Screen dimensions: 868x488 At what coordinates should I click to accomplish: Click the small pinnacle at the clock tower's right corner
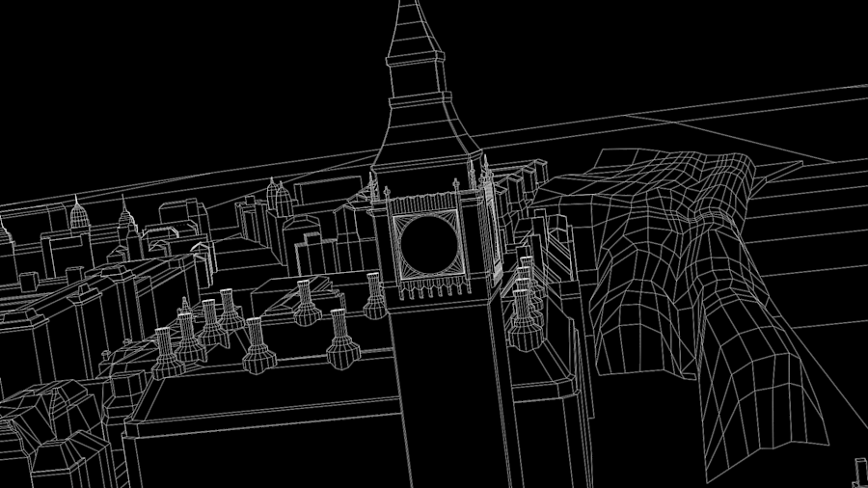tap(487, 178)
